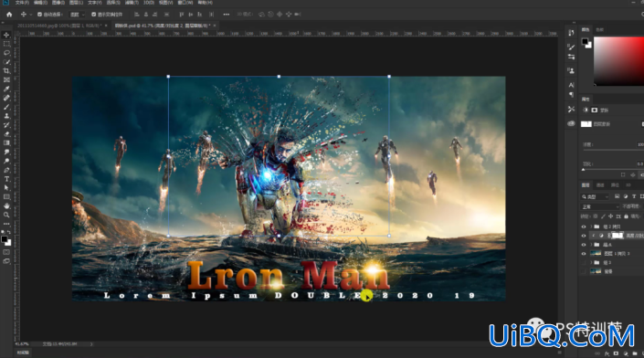Open the blend mode dropdown

coord(600,206)
